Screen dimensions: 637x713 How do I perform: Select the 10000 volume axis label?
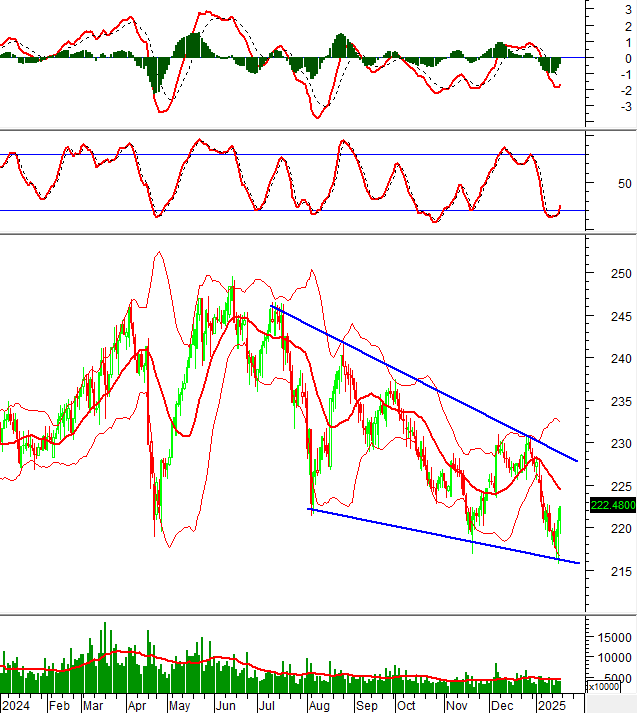(615, 658)
